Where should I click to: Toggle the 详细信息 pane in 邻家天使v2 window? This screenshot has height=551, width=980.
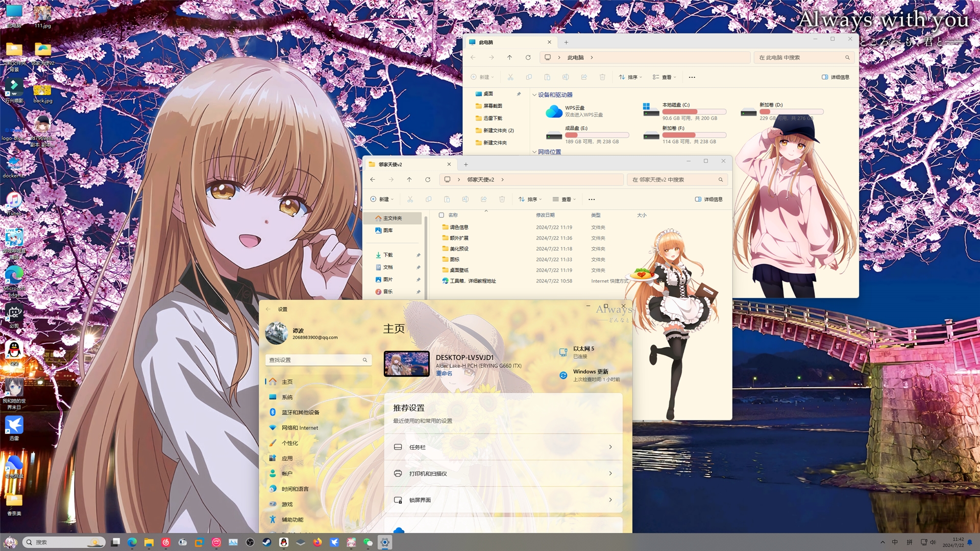pos(709,199)
